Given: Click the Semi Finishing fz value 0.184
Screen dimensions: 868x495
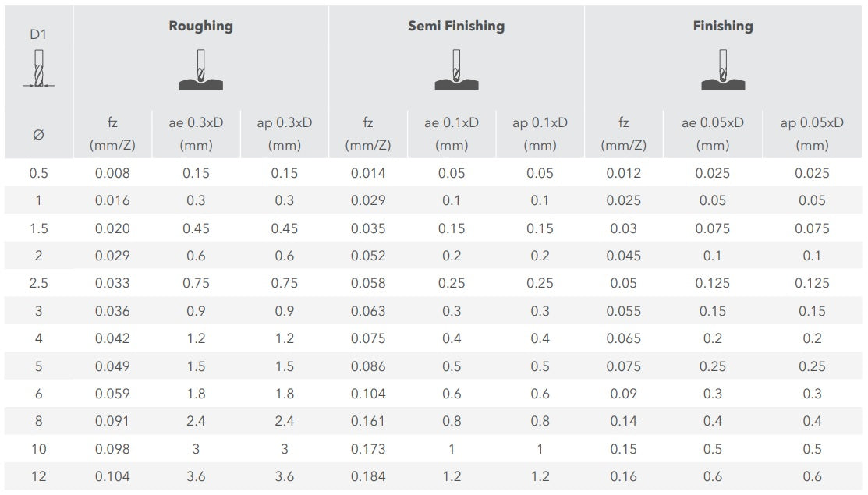Looking at the screenshot, I should [x=368, y=476].
